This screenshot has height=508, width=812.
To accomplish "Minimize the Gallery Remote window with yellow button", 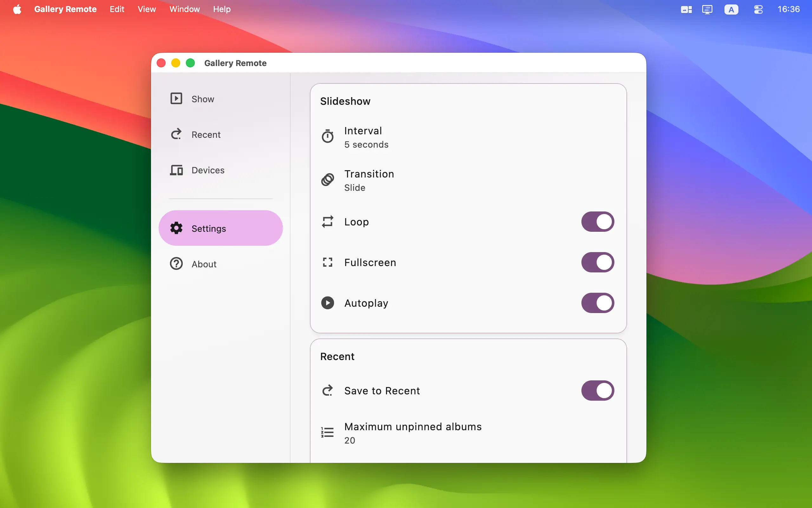I will tap(175, 63).
